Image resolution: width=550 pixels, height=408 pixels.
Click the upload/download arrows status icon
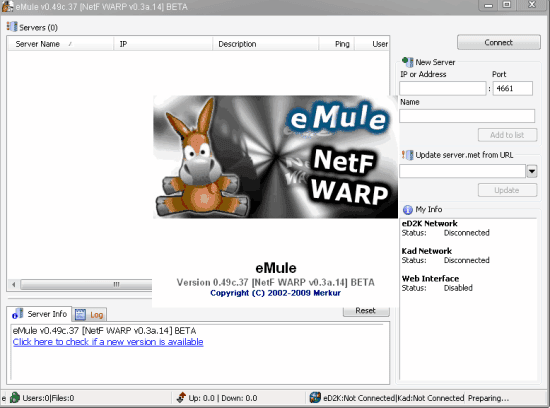click(x=181, y=397)
